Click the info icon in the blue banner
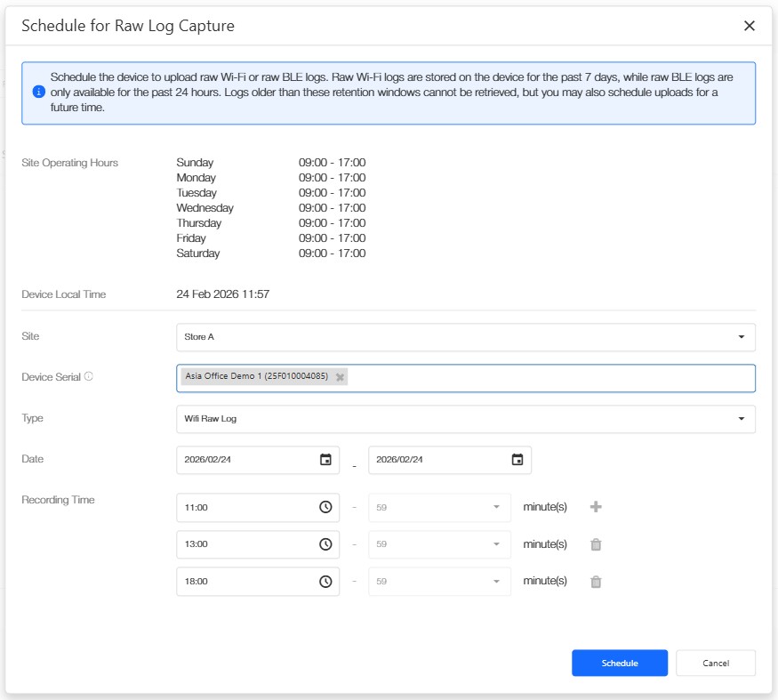This screenshot has height=700, width=778. [x=38, y=92]
